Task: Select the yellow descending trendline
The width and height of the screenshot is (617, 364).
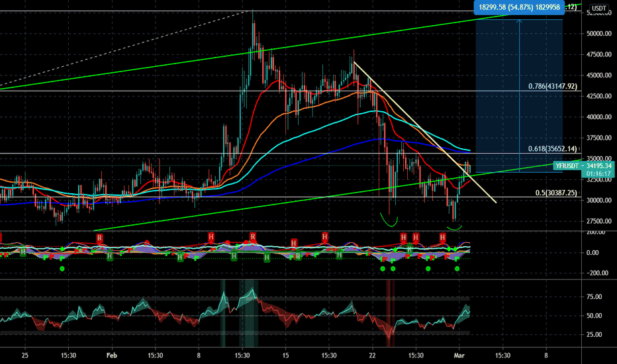Action: (425, 132)
